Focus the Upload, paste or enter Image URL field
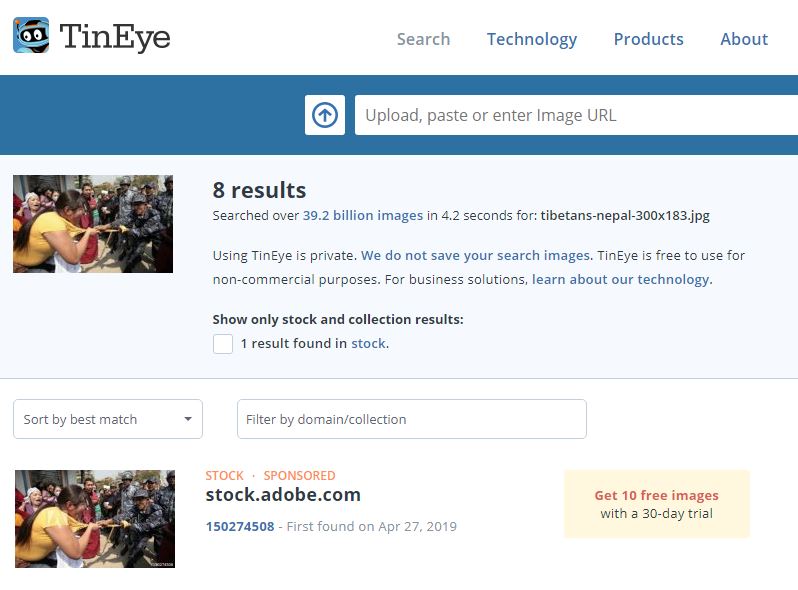 coord(576,115)
